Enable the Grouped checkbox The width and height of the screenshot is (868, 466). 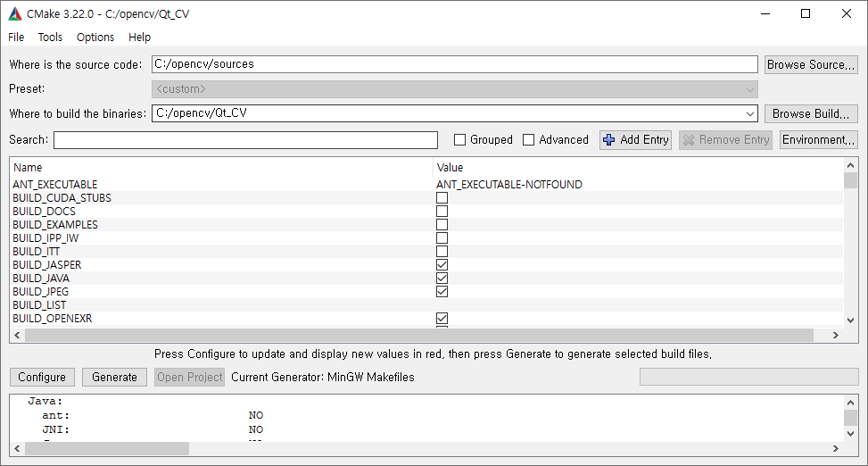(x=459, y=140)
